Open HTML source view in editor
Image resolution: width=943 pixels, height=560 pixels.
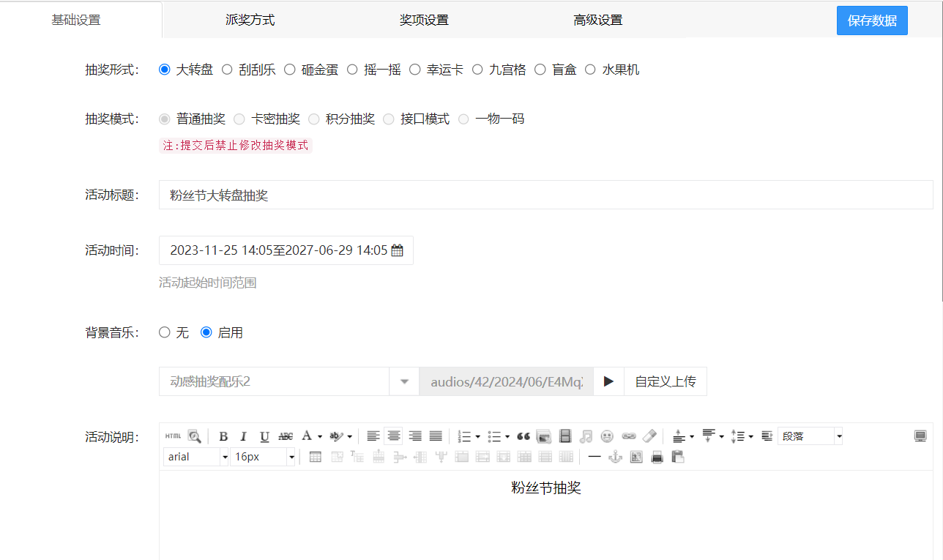(x=173, y=436)
